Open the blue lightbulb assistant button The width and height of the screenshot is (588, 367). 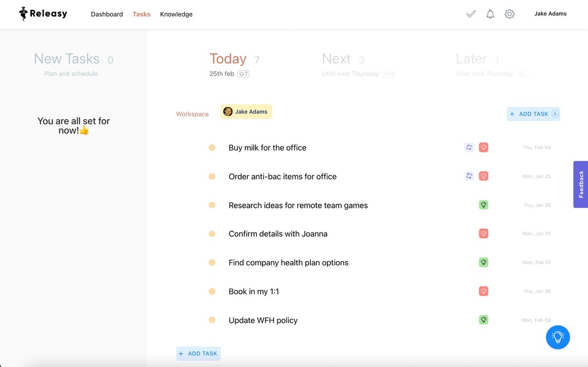pyautogui.click(x=557, y=337)
